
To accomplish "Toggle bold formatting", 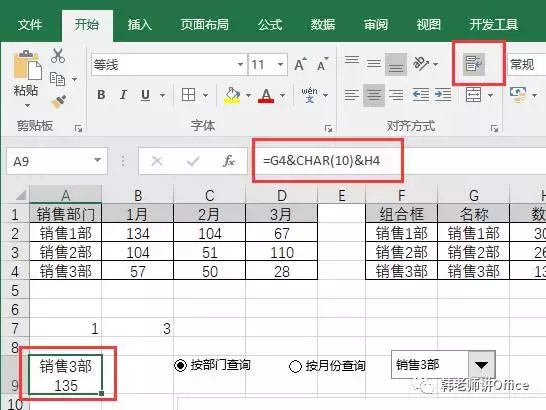I will tap(101, 95).
